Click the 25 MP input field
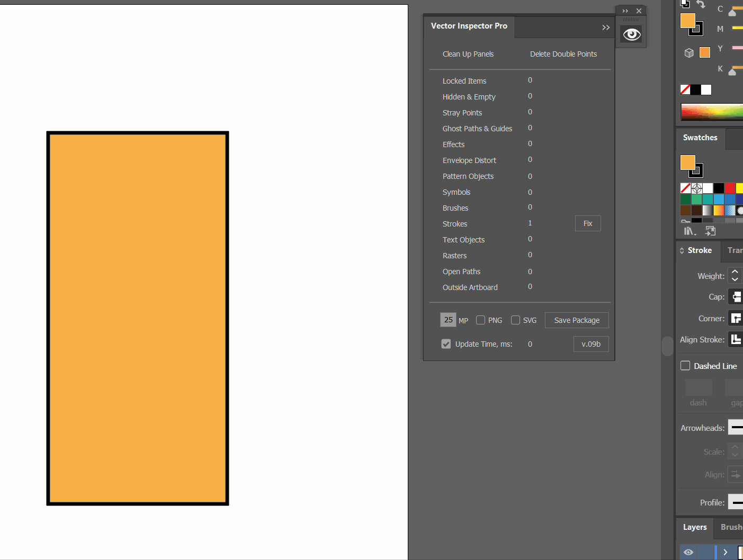 click(x=448, y=320)
